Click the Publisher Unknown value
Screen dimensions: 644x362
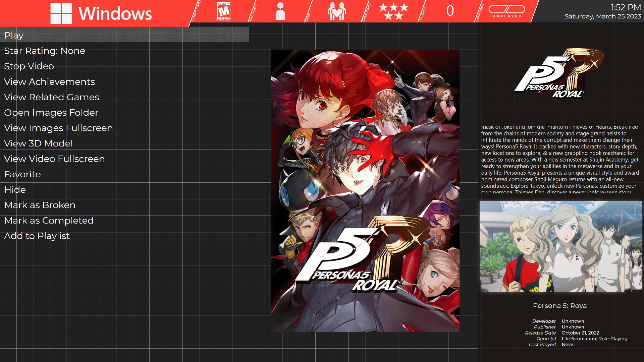(x=573, y=327)
